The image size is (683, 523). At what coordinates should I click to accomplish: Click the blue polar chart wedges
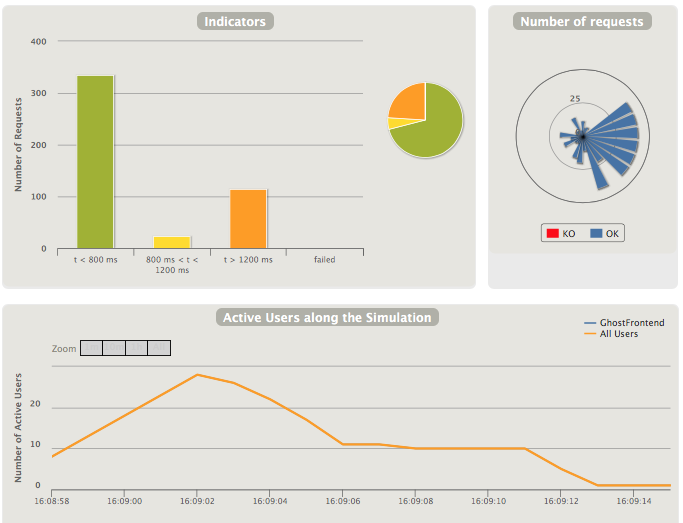point(612,133)
